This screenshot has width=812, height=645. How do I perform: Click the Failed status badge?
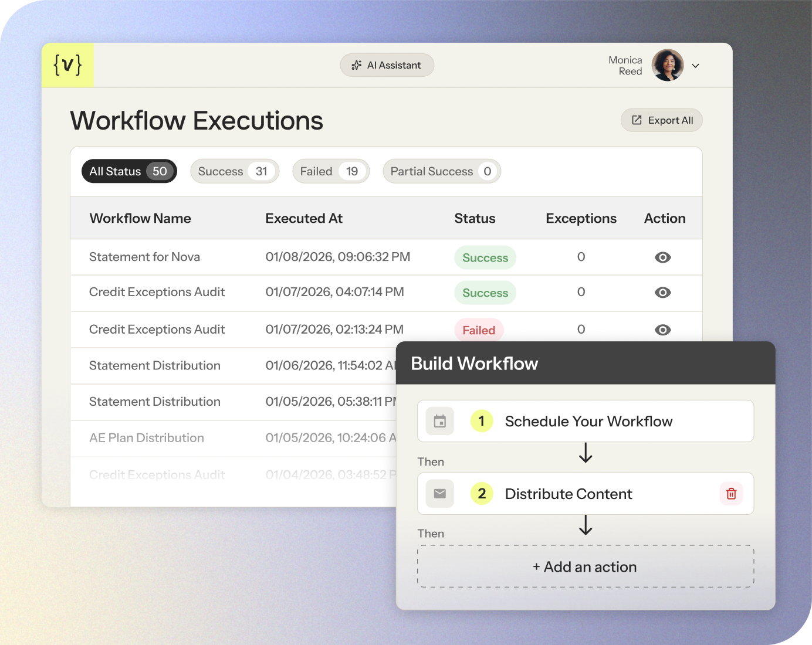[x=479, y=330]
